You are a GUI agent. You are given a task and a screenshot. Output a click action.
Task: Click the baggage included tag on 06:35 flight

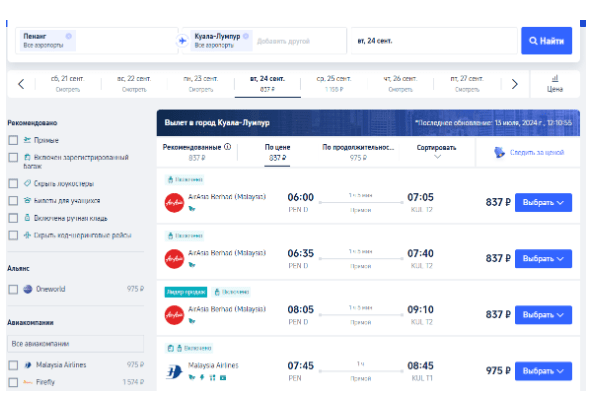tap(185, 236)
